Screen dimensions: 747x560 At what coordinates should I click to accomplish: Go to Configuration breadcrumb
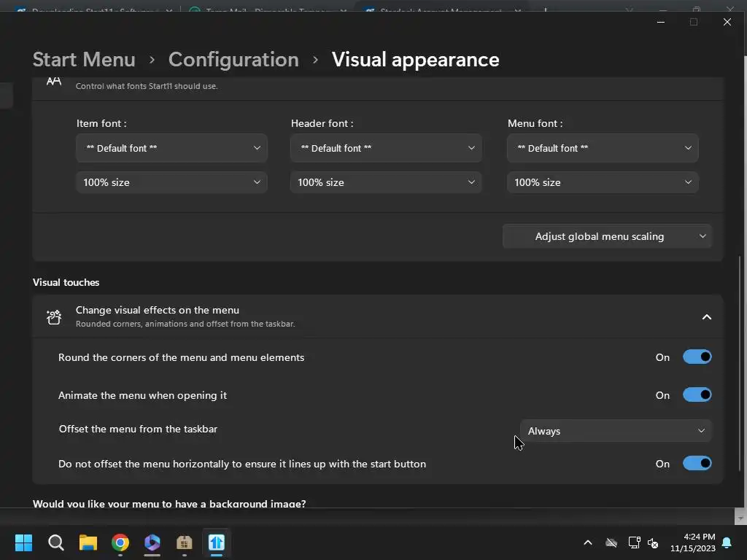click(233, 60)
